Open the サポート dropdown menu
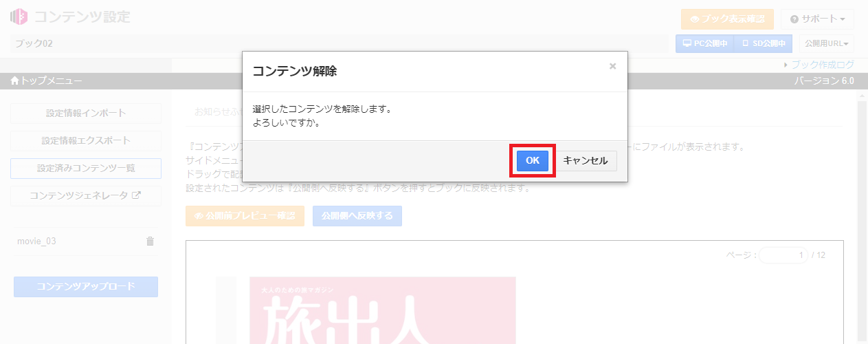Screen dimensions: 868x344 (x=822, y=19)
